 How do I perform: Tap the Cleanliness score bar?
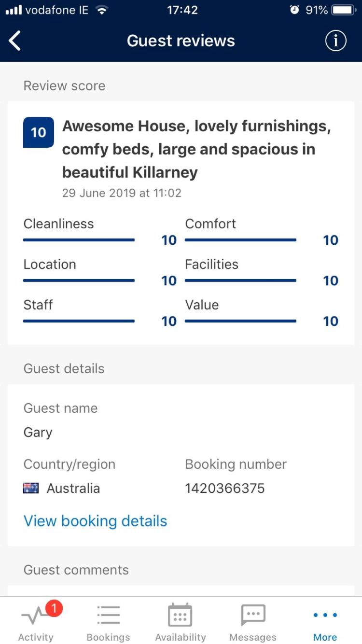click(79, 240)
